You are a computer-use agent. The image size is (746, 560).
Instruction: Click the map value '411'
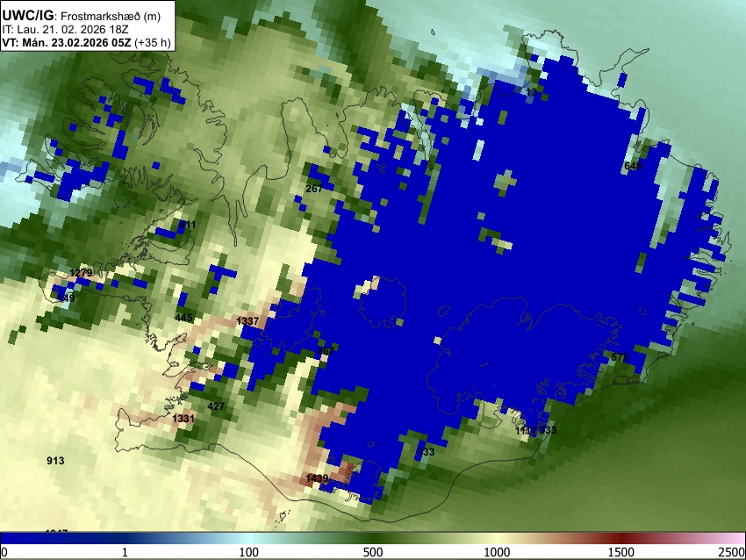[x=187, y=225]
